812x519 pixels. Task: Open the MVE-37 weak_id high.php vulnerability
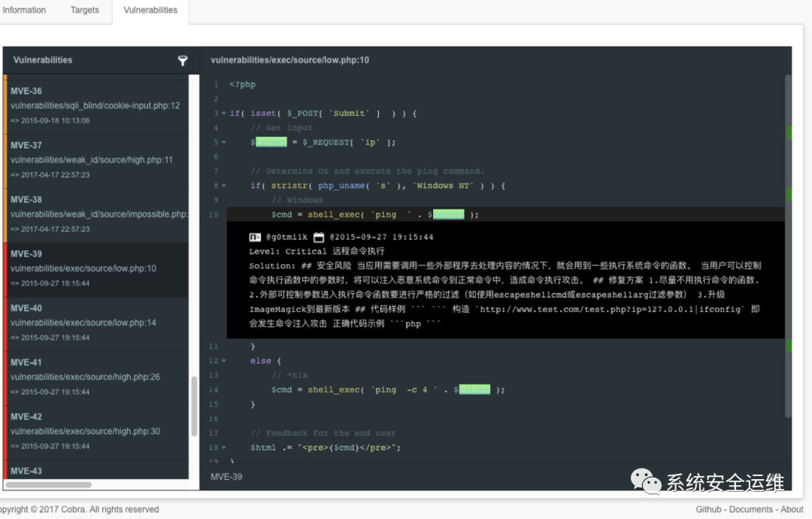tap(96, 160)
